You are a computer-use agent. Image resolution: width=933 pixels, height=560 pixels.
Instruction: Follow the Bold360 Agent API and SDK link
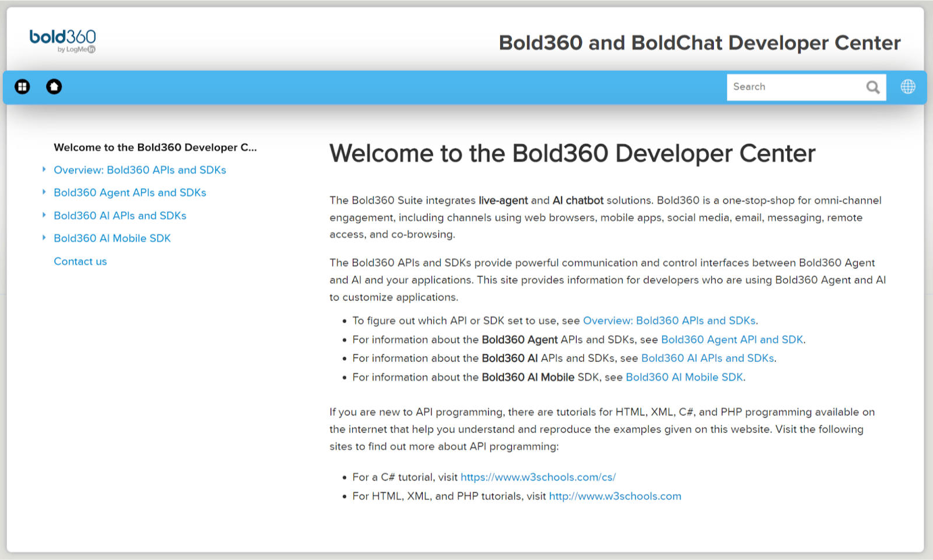pos(732,339)
